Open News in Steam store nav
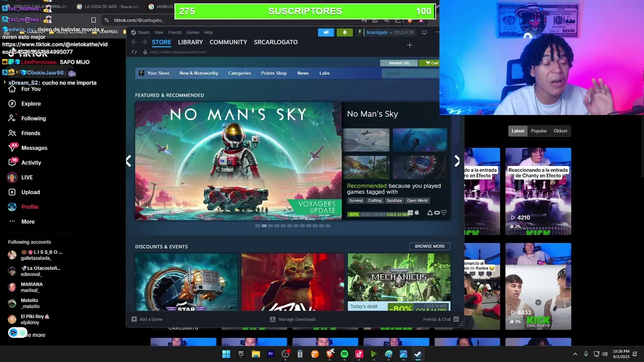Image resolution: width=644 pixels, height=362 pixels. [x=303, y=73]
